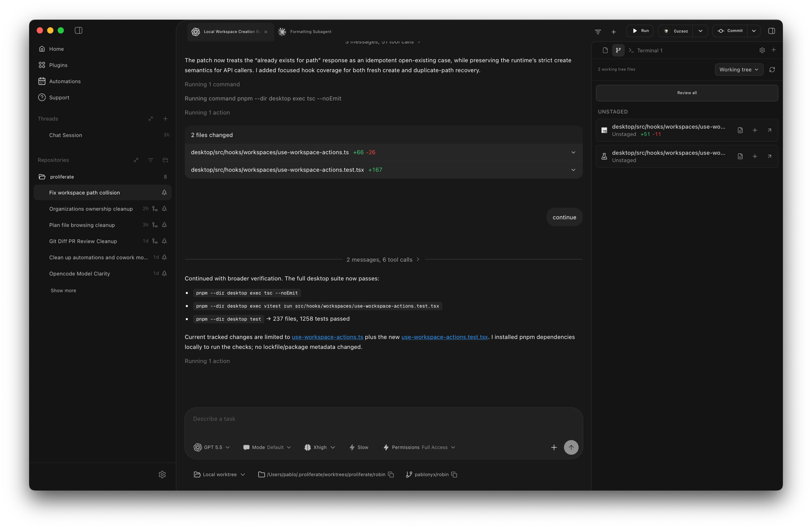Select the git changes branch icon tab
This screenshot has width=812, height=529.
coord(618,50)
